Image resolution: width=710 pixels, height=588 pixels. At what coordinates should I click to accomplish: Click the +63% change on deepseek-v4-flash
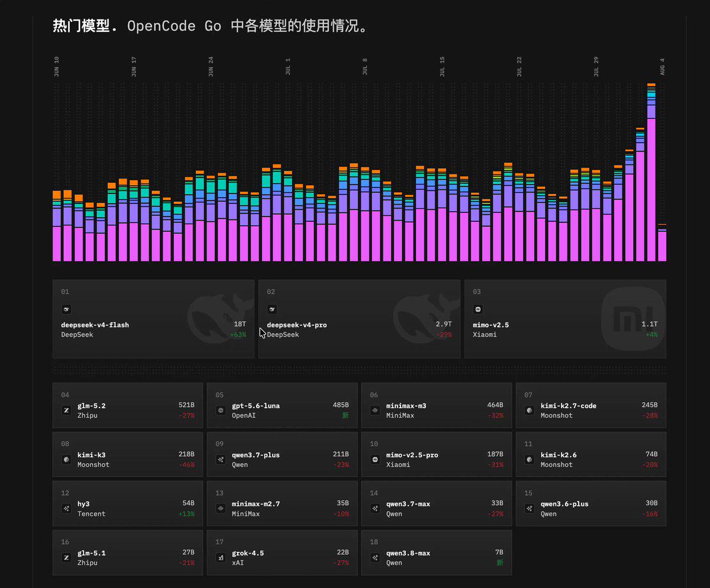(x=238, y=335)
